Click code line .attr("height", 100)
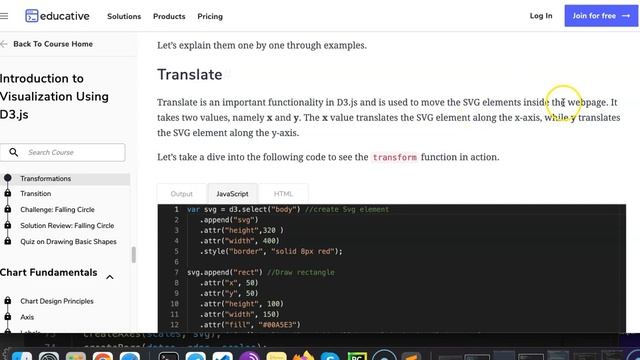This screenshot has height=360, width=640. pyautogui.click(x=241, y=304)
